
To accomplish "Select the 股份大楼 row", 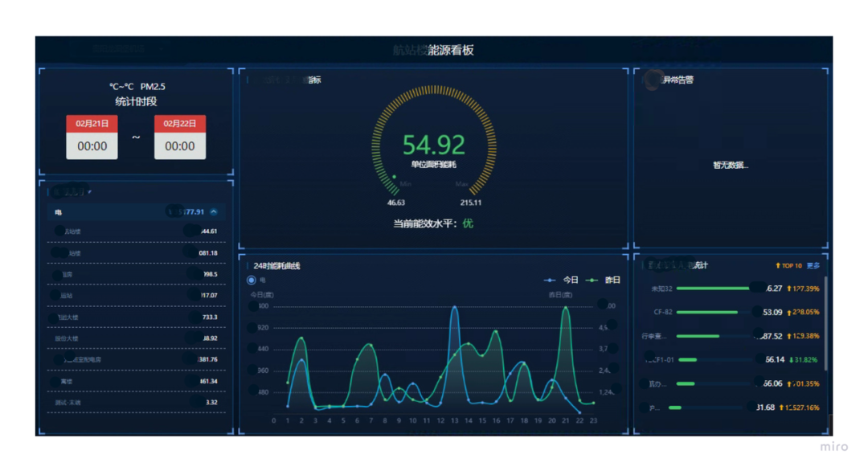I will (x=136, y=338).
